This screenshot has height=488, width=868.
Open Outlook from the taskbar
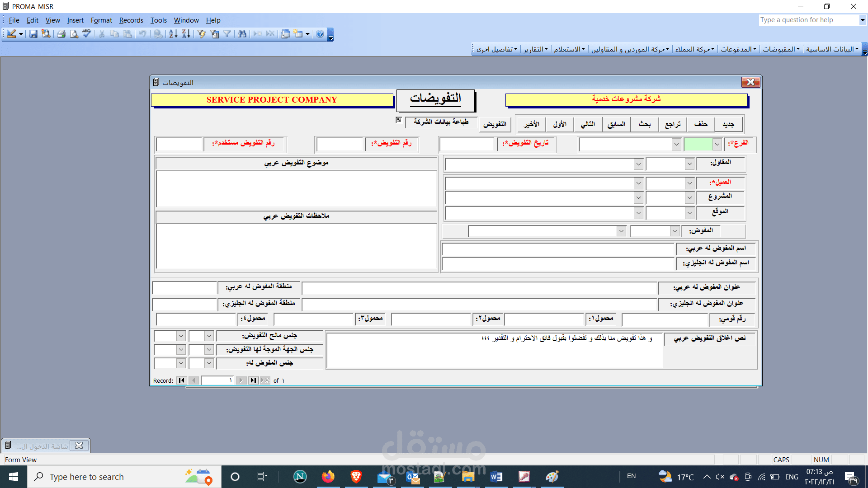412,477
